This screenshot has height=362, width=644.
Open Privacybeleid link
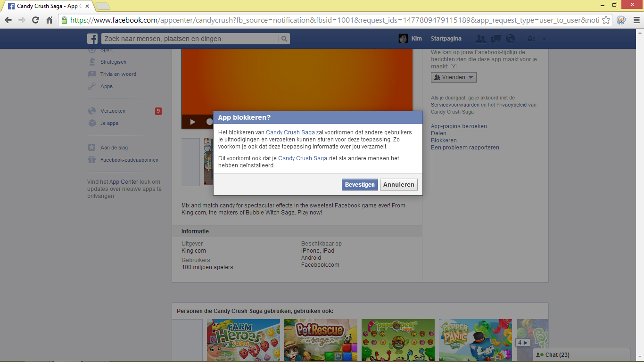point(511,105)
